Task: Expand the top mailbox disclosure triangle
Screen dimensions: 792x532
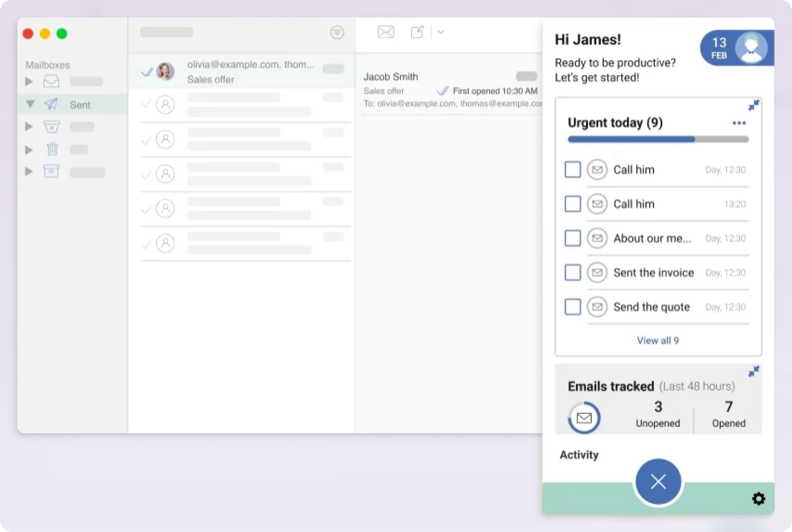Action: (29, 81)
